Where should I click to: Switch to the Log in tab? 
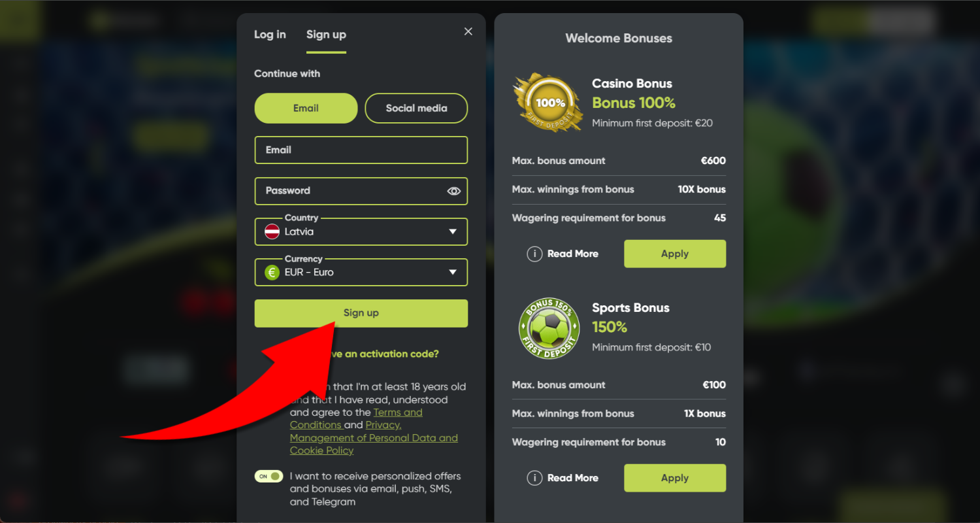pos(270,35)
